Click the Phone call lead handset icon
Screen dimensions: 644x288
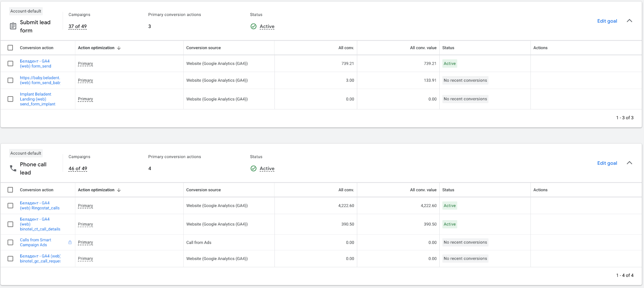(13, 168)
